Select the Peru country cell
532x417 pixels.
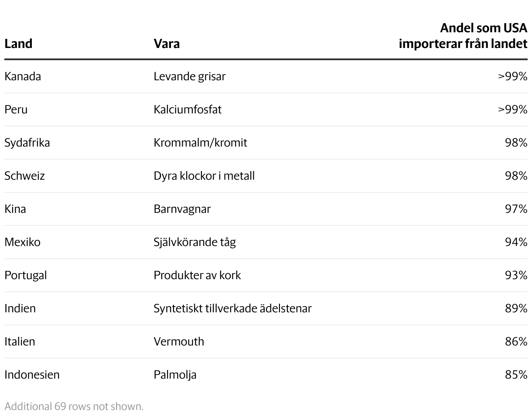point(16,109)
